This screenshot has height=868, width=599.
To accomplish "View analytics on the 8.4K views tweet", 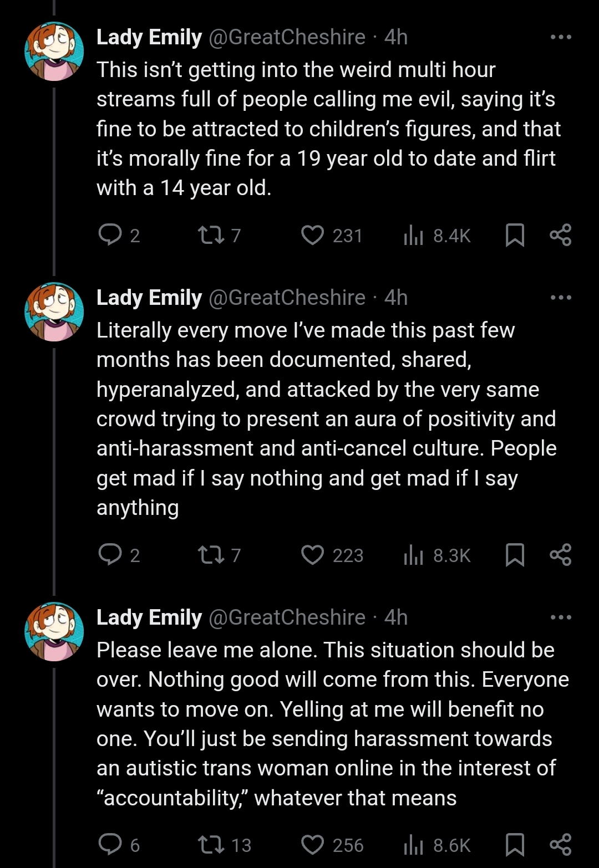I will (x=414, y=236).
